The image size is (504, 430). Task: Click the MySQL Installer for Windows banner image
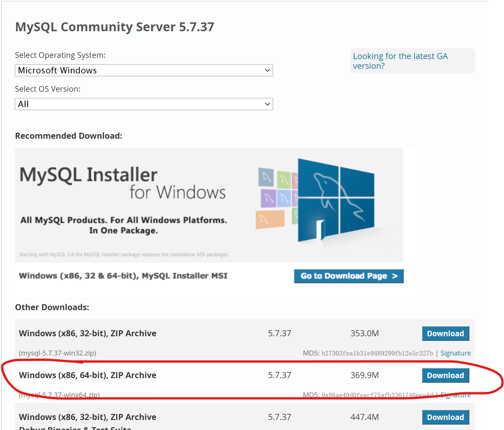pyautogui.click(x=209, y=205)
